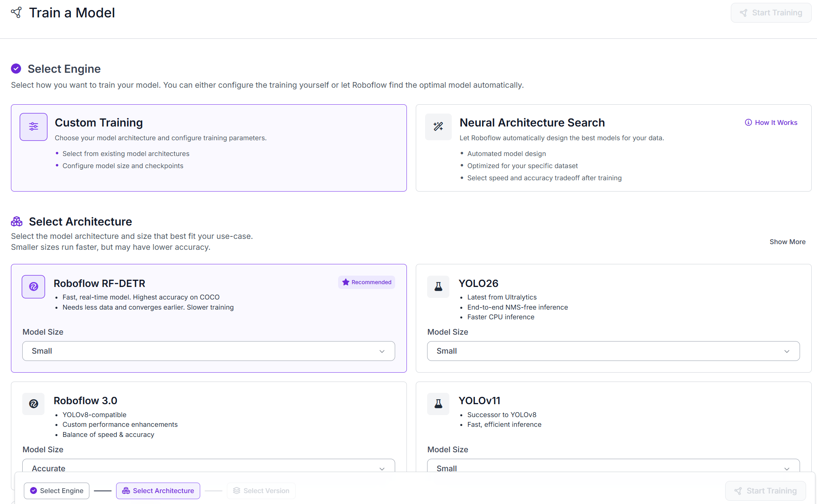Click 'End-to-end NMS-free inference' text
The width and height of the screenshot is (817, 504).
pyautogui.click(x=518, y=307)
